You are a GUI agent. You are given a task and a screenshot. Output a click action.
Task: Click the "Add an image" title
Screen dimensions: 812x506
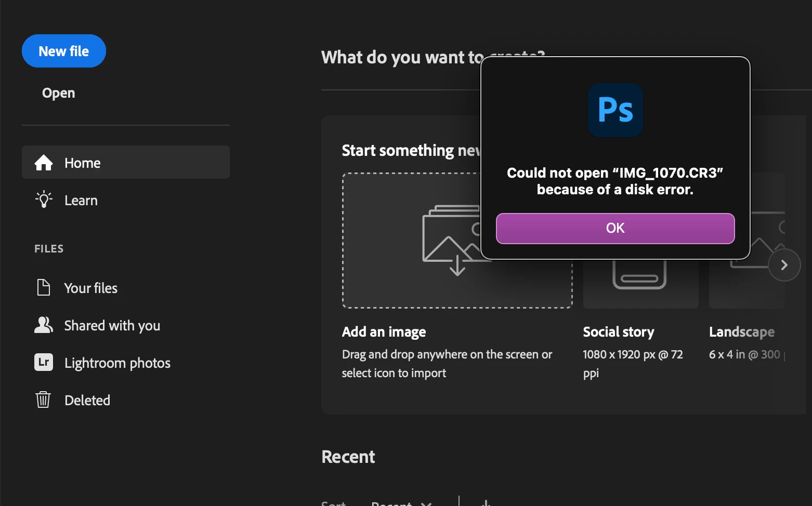(x=384, y=332)
